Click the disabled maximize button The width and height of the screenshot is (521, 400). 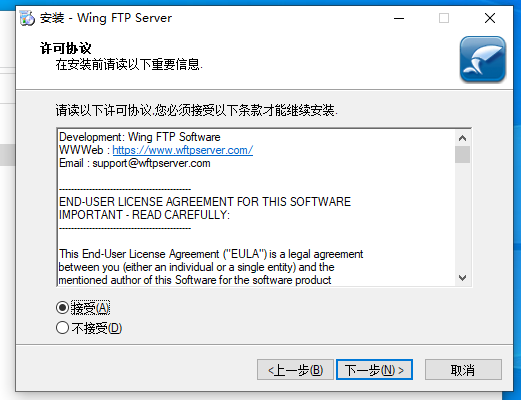pos(444,18)
